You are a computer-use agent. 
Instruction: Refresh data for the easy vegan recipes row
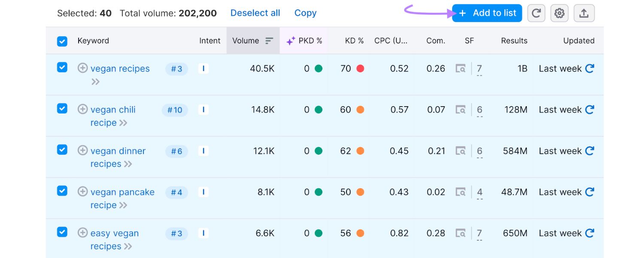(589, 233)
